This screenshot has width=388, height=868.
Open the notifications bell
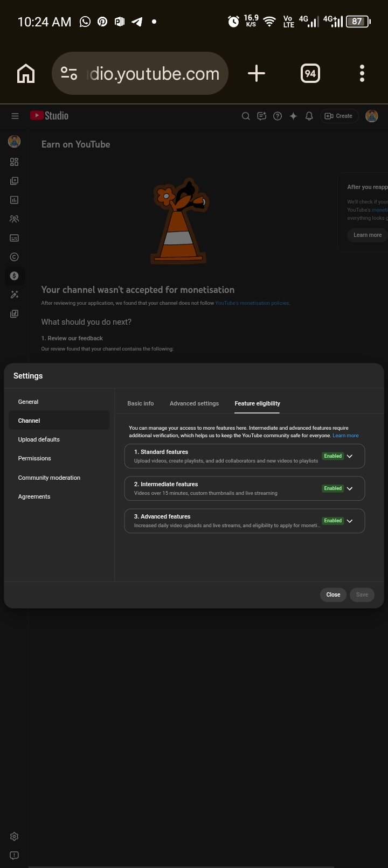(x=309, y=116)
